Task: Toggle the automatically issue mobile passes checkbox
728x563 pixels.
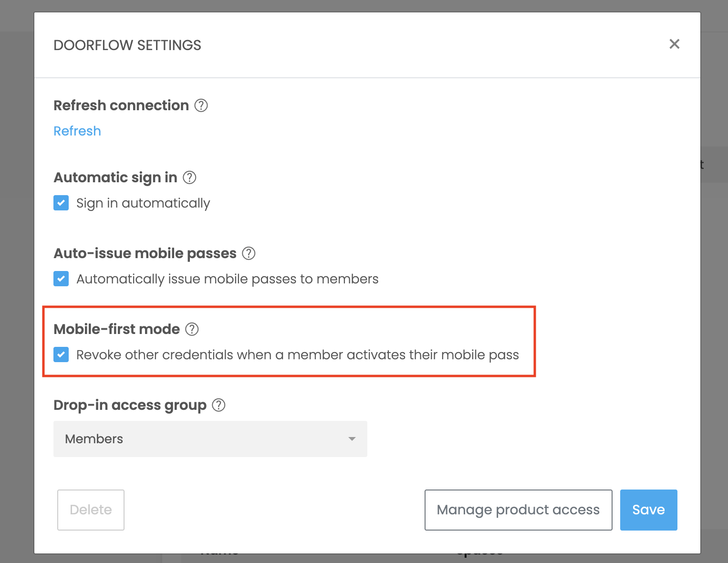Action: click(61, 279)
